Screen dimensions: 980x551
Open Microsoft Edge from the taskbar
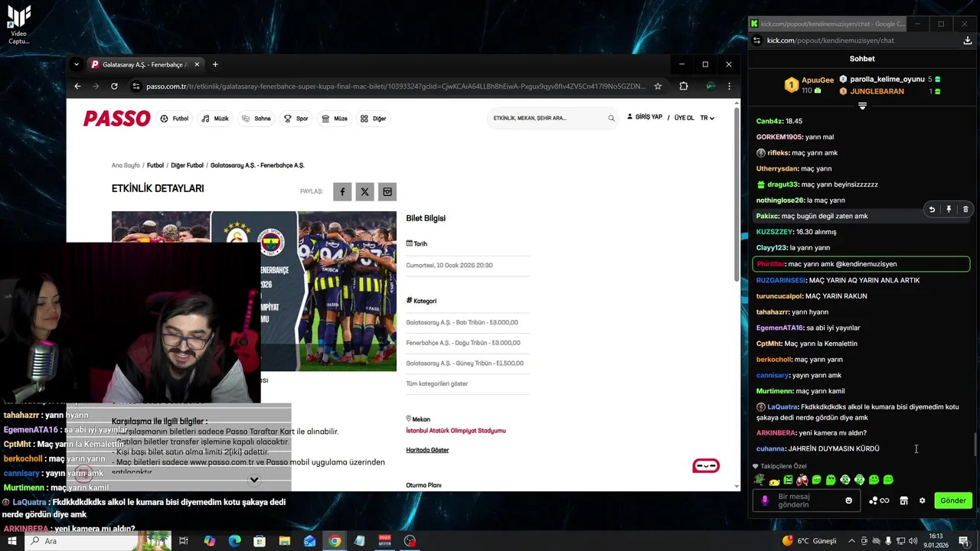(x=234, y=541)
